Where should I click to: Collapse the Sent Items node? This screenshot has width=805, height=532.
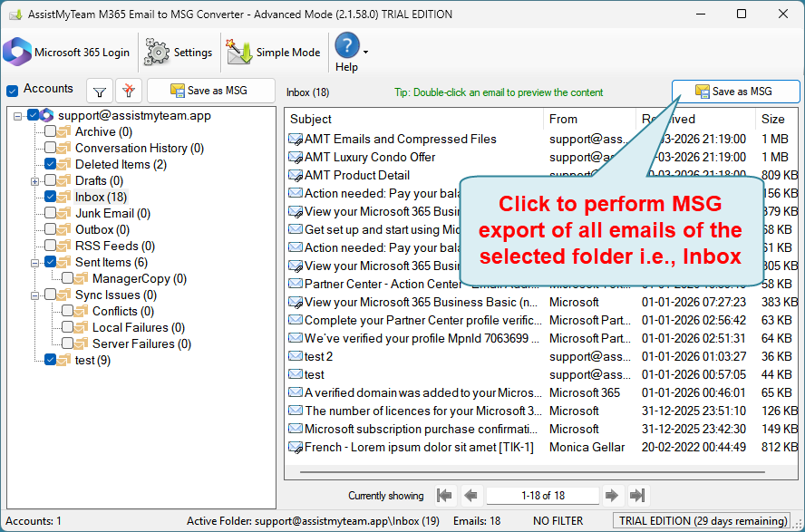coord(34,263)
